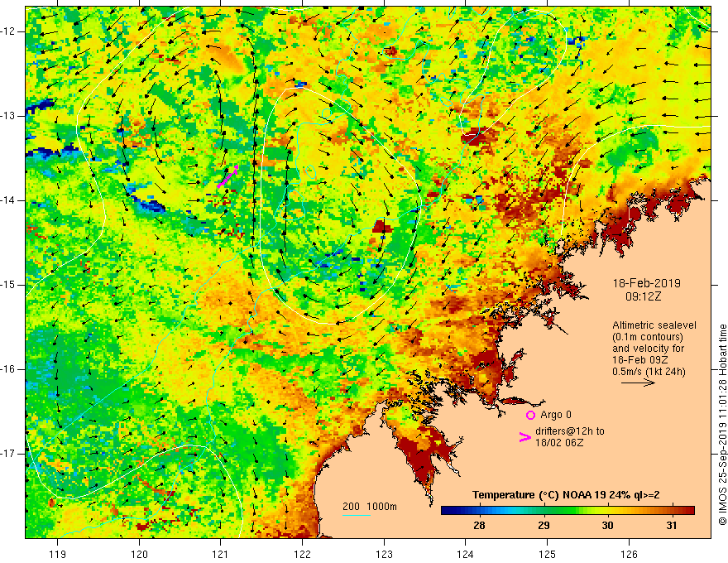
Task: Click the 0.5m/s velocity scale arrow
Action: point(638,383)
